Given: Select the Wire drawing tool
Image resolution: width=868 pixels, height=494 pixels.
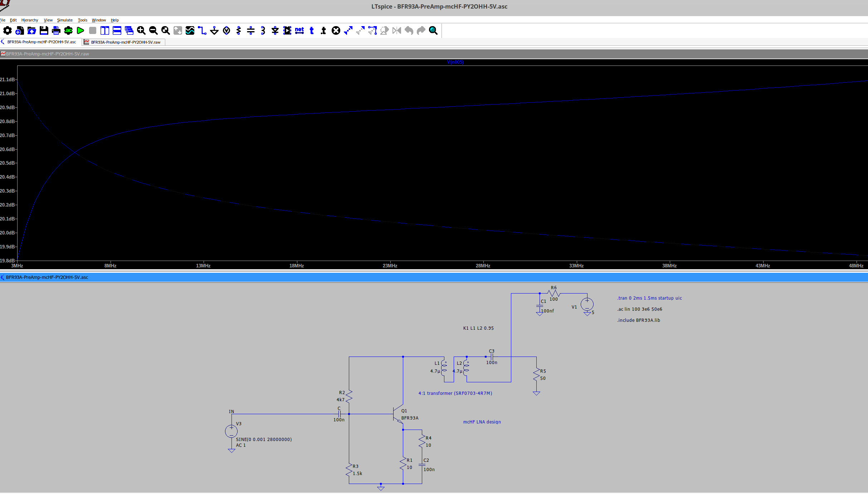Looking at the screenshot, I should point(203,31).
